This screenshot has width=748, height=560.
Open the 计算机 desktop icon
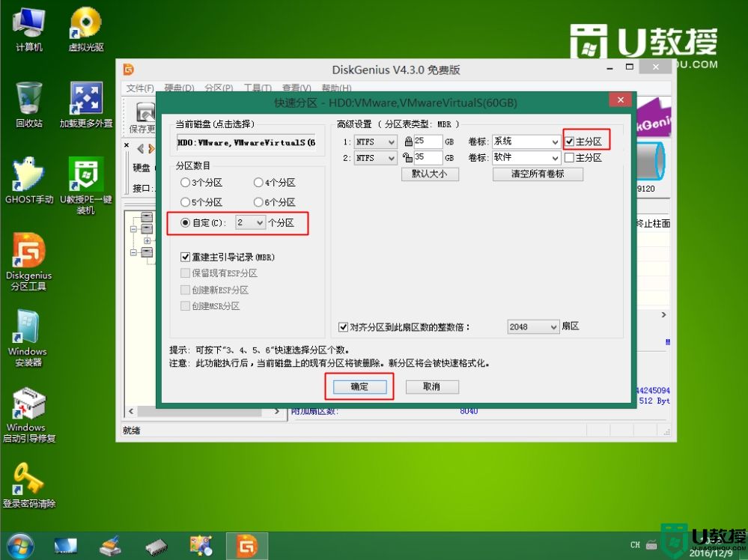coord(28,28)
